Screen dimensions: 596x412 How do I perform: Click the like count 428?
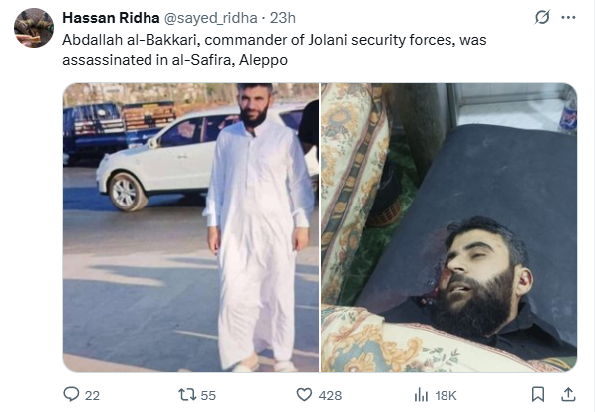pyautogui.click(x=330, y=396)
